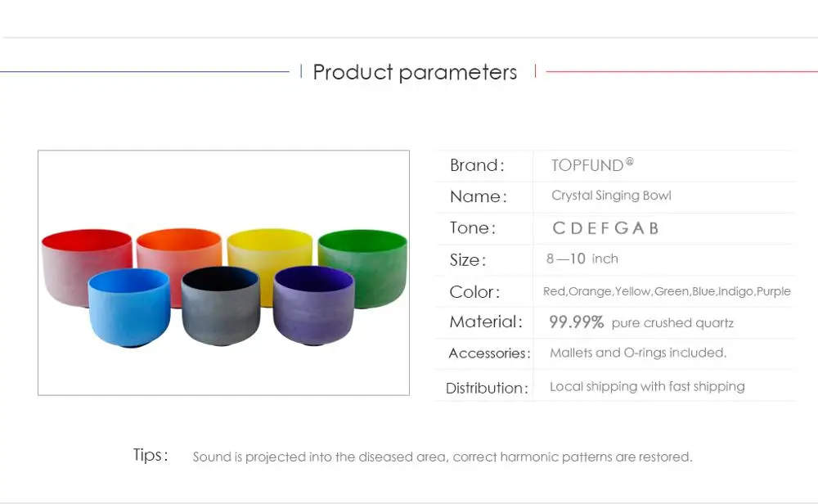The height and width of the screenshot is (504, 818).
Task: Click the Crystal Singing Bowl name value
Action: [x=611, y=196]
